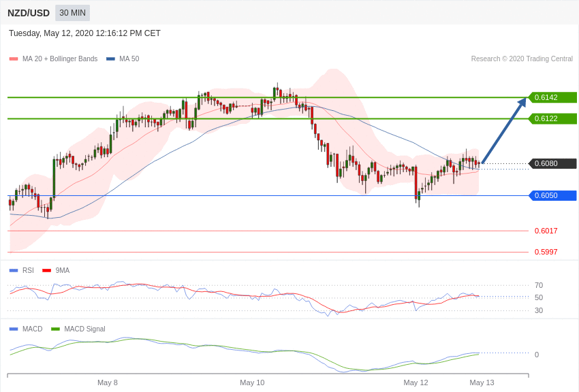
Task: Select the 30 MIN timeframe badge
Action: pos(72,13)
